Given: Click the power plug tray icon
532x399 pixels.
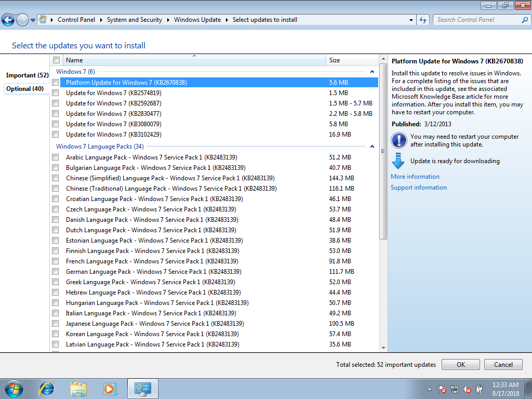Looking at the screenshot, I should click(479, 389).
